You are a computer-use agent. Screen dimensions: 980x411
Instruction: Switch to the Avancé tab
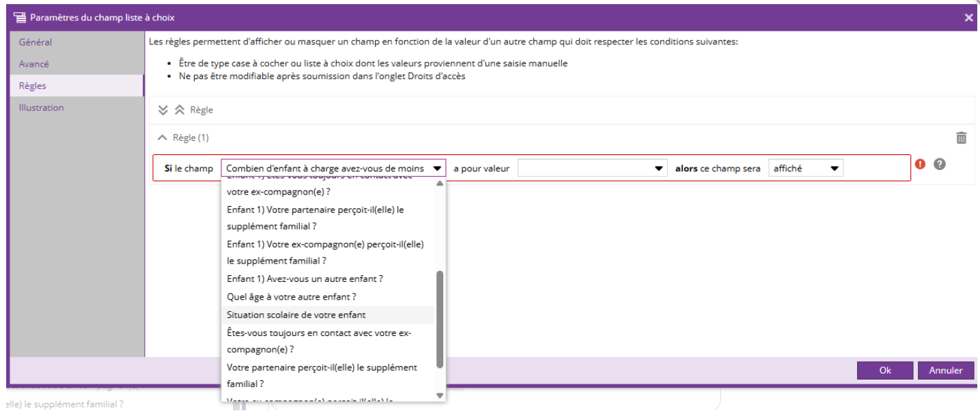pyautogui.click(x=34, y=64)
